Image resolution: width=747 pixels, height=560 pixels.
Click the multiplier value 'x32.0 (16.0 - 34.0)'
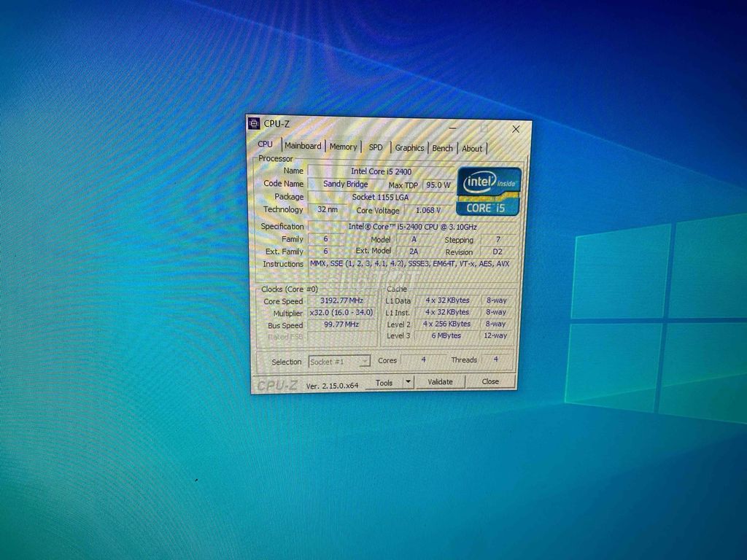coord(341,313)
